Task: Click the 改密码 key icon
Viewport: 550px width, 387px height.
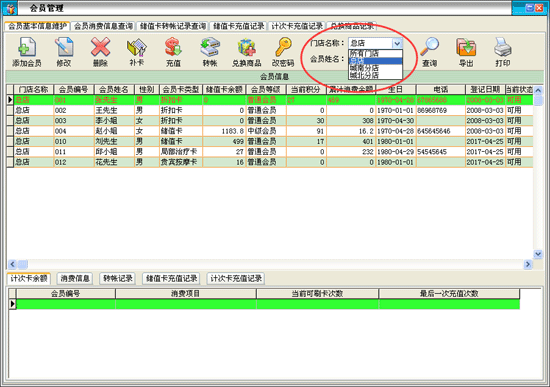Action: click(283, 47)
